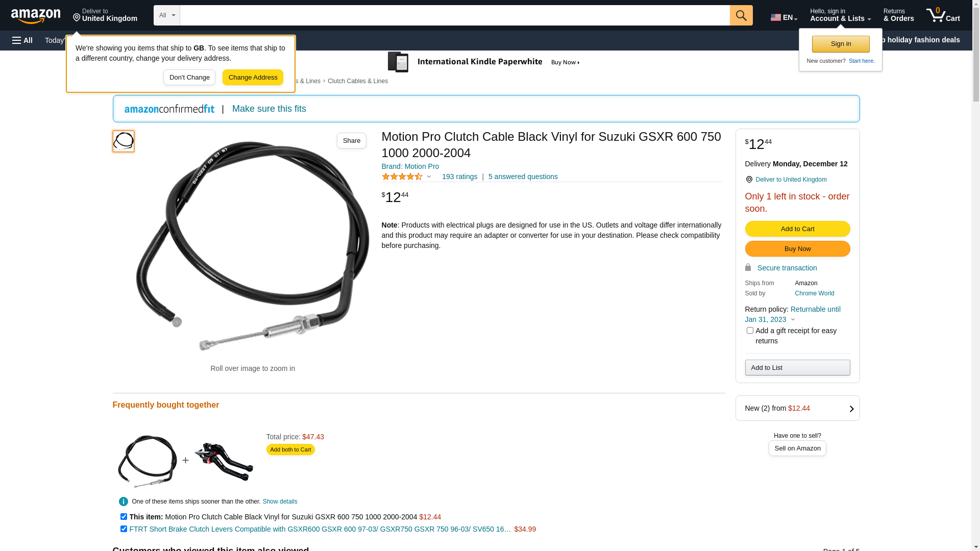This screenshot has height=551, width=980.
Task: Toggle the gift receipt checkbox
Action: (x=750, y=331)
